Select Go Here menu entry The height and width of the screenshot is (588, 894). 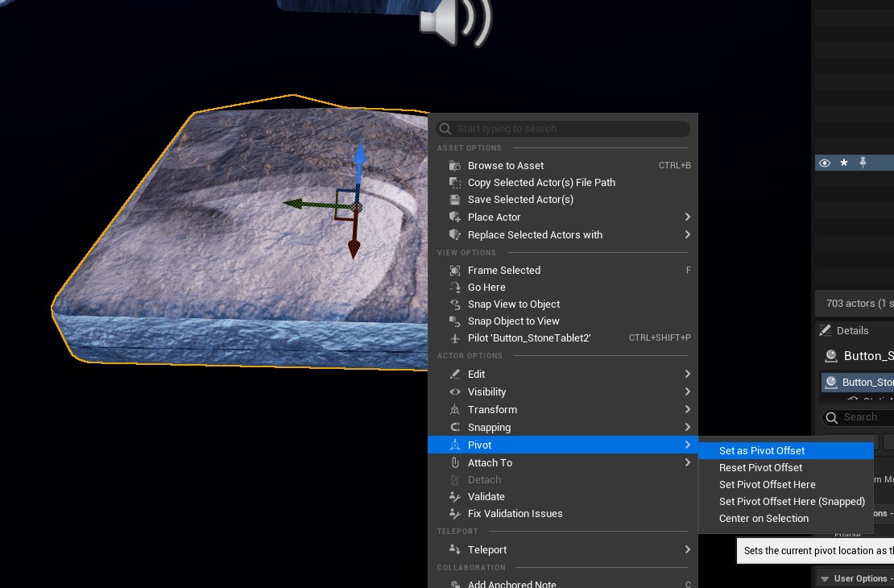(x=563, y=288)
